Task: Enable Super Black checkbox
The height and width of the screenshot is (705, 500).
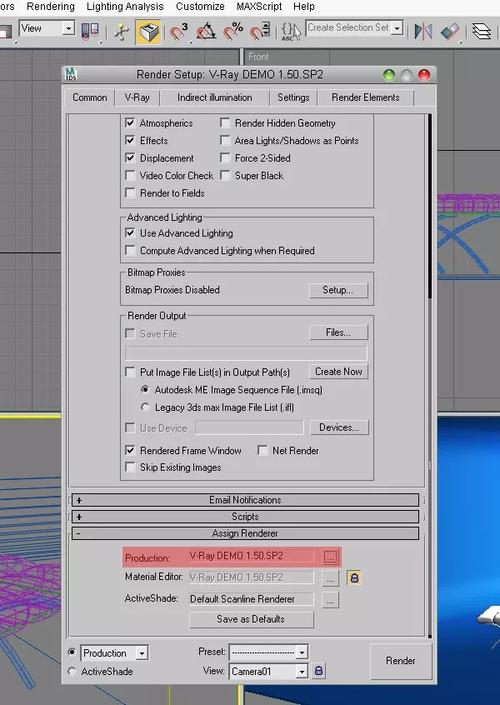Action: click(225, 175)
